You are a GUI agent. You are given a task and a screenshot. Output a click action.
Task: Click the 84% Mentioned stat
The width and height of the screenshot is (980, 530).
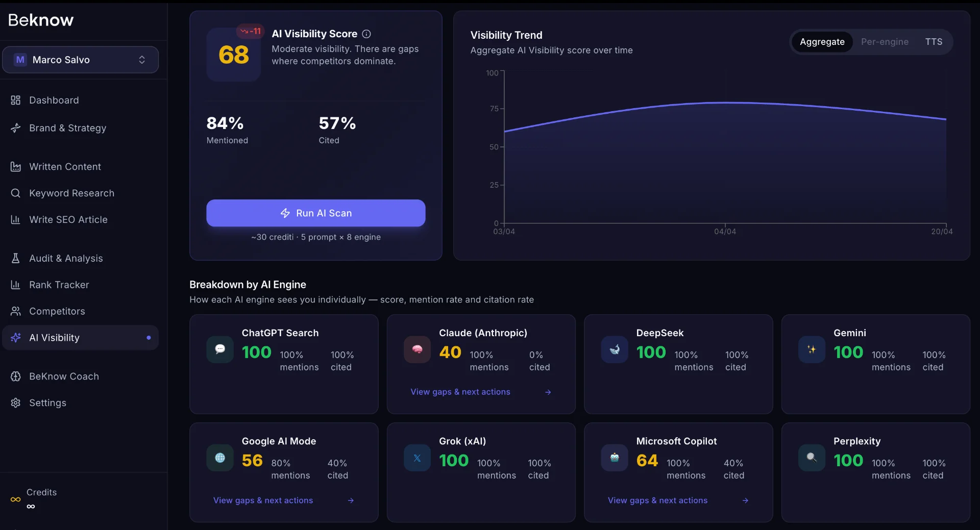227,130
